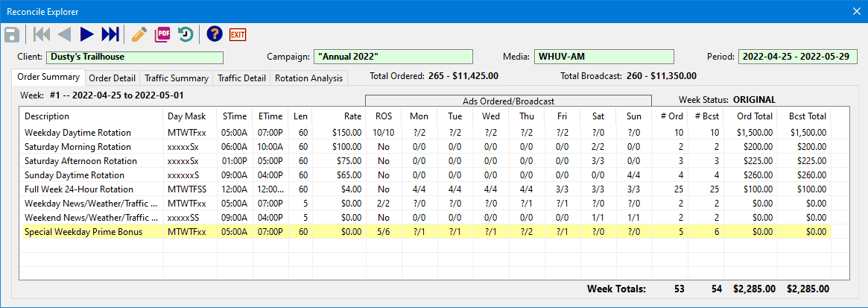Viewport: 868px width, 308px height.
Task: Open the Traffic Summary tab
Action: click(177, 78)
